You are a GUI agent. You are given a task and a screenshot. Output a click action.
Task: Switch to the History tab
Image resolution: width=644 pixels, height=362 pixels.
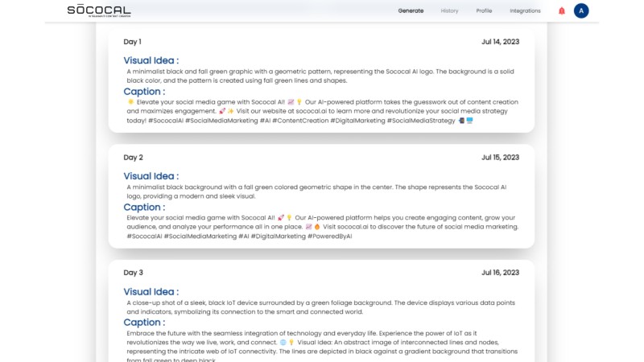pyautogui.click(x=449, y=10)
